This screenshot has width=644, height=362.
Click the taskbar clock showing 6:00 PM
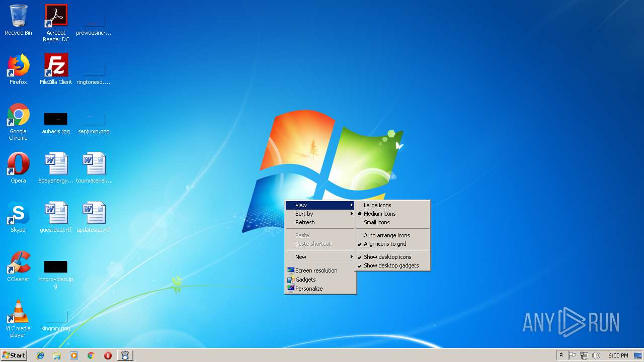618,355
